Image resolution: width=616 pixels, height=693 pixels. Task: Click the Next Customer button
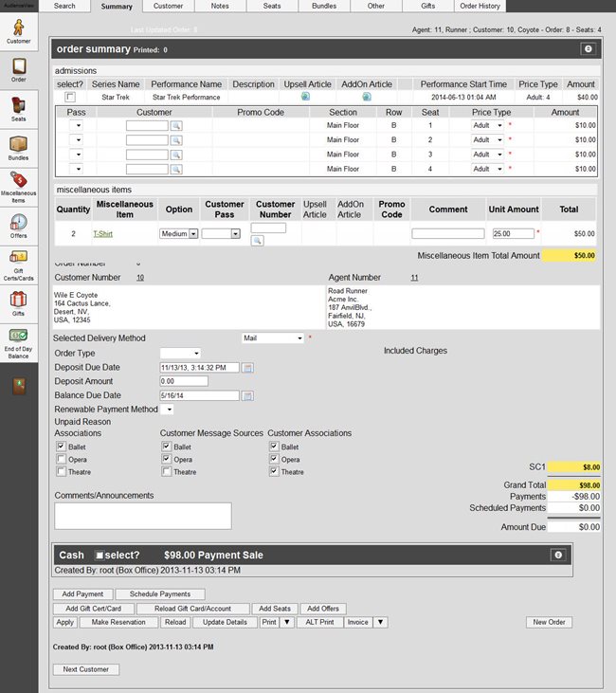click(85, 669)
